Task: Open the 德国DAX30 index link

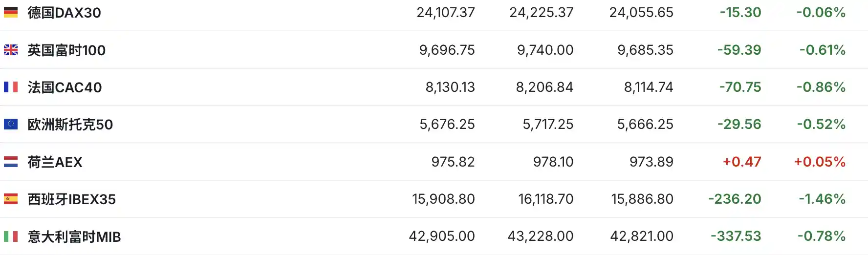Action: click(64, 13)
